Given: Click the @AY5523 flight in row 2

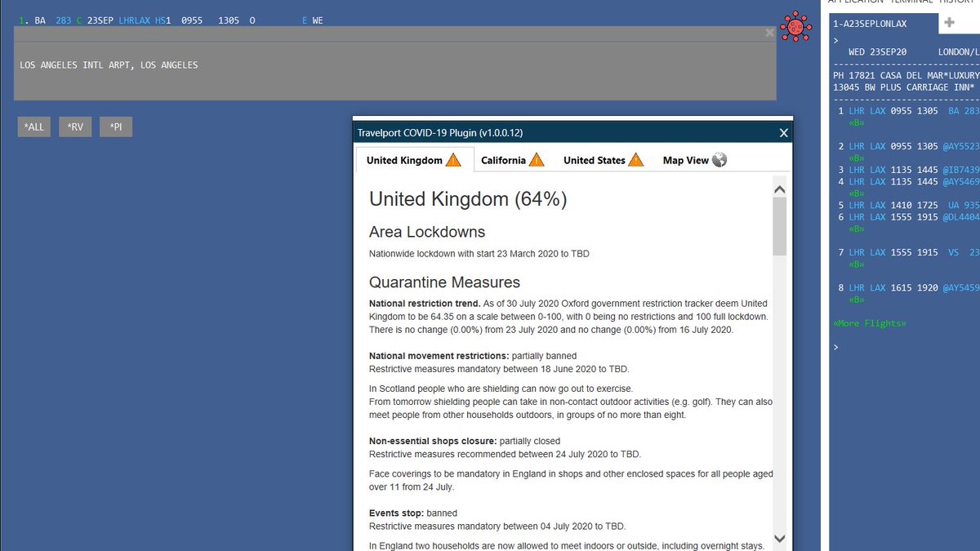Looking at the screenshot, I should click(961, 146).
